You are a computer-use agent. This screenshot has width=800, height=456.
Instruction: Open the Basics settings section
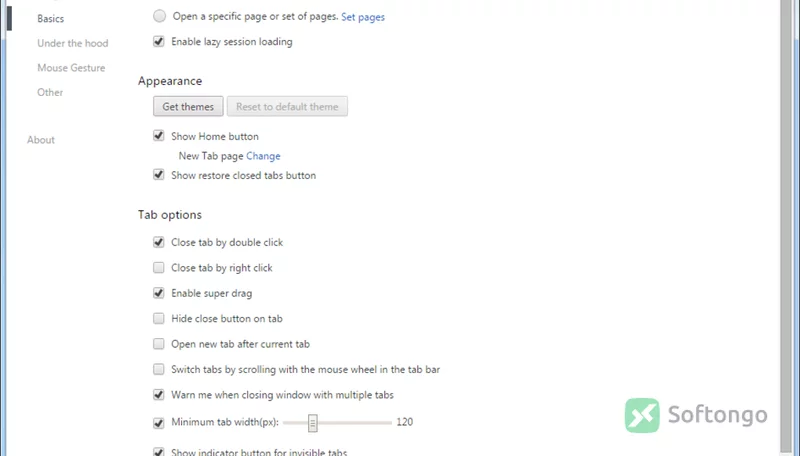51,19
